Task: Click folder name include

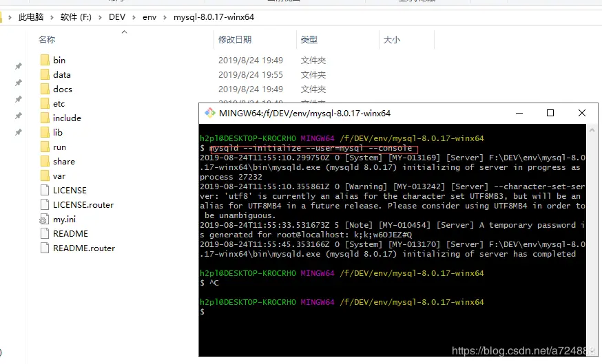Action: [x=67, y=118]
